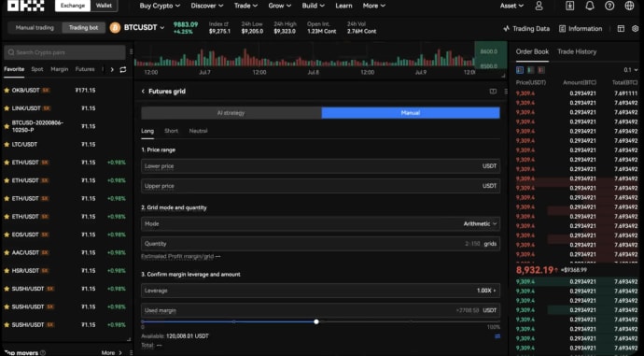644x356 pixels.
Task: Select the Neutral tab
Action: (199, 131)
